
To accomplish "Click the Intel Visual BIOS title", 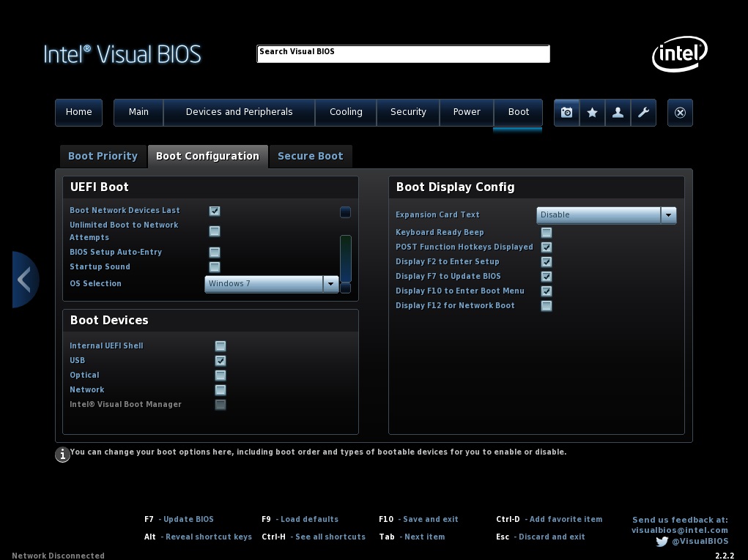I will point(122,54).
